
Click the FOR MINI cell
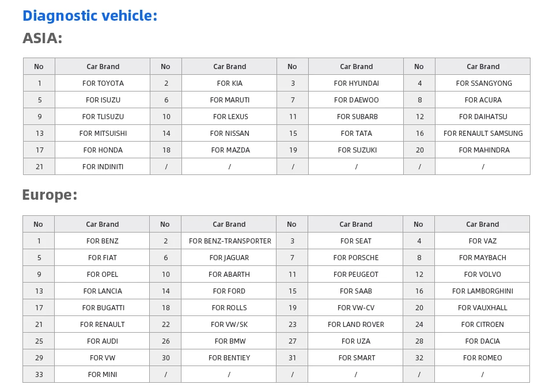103,374
